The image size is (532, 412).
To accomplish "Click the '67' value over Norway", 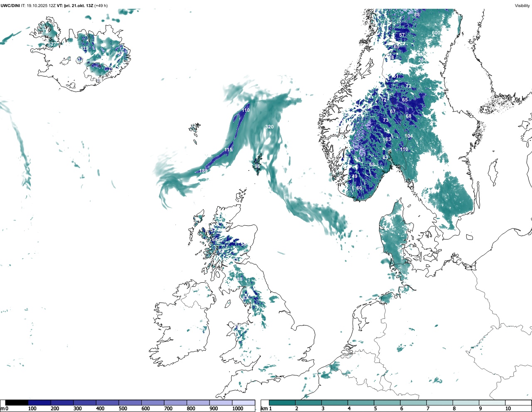I will pos(393,111).
